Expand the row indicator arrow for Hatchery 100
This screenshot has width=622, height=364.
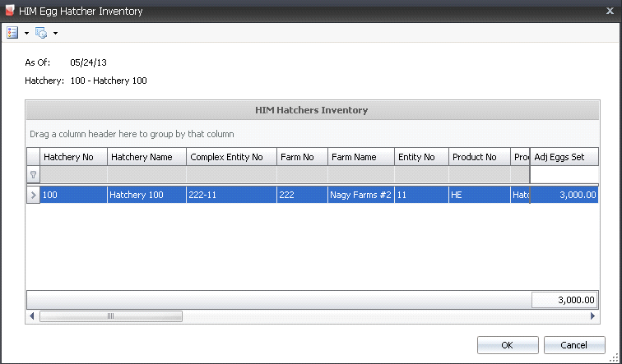33,195
